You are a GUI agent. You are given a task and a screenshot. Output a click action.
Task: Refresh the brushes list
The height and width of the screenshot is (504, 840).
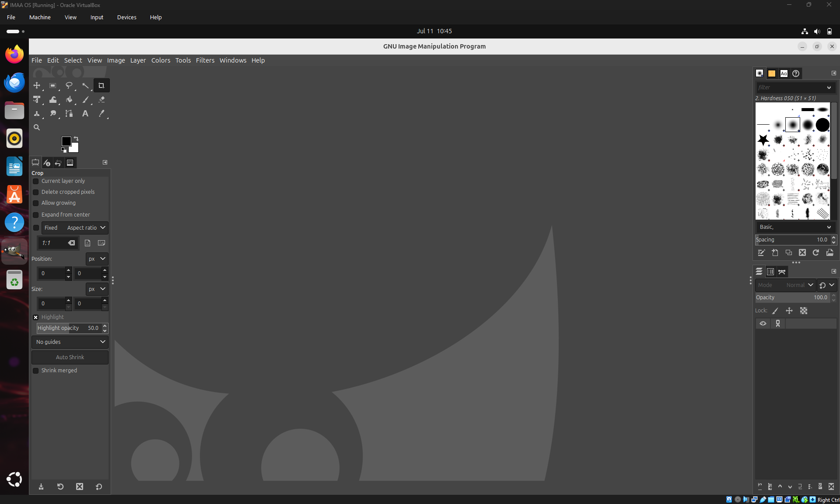coord(816,252)
